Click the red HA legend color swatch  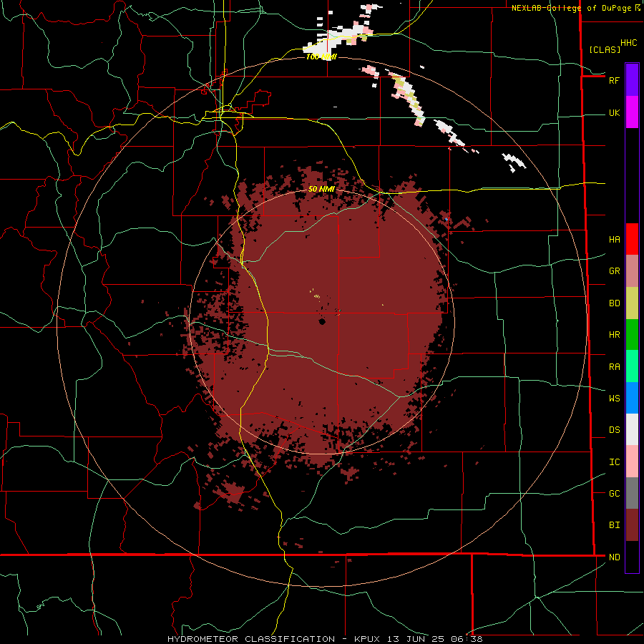632,239
